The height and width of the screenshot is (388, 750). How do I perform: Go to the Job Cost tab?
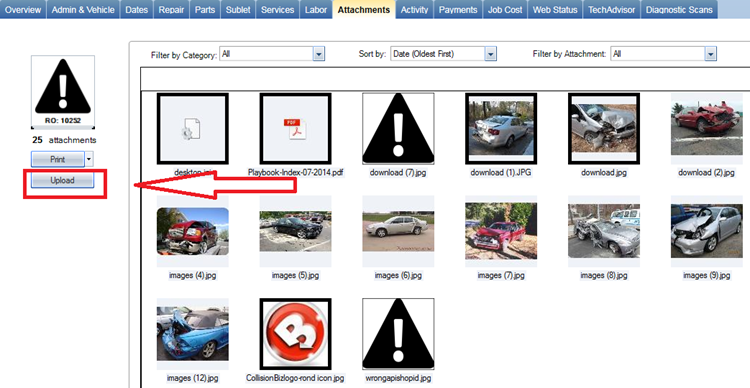[x=505, y=10]
